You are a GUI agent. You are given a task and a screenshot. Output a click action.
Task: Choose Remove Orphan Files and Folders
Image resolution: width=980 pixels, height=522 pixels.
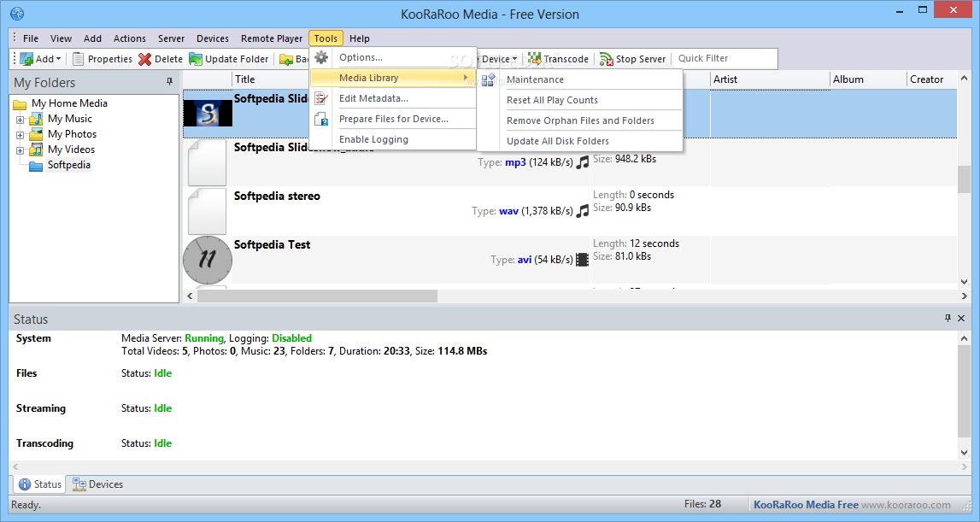tap(580, 120)
